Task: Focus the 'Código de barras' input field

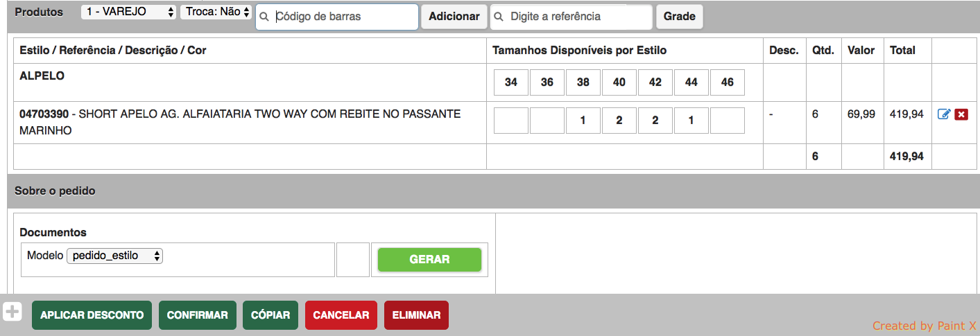Action: coord(343,17)
